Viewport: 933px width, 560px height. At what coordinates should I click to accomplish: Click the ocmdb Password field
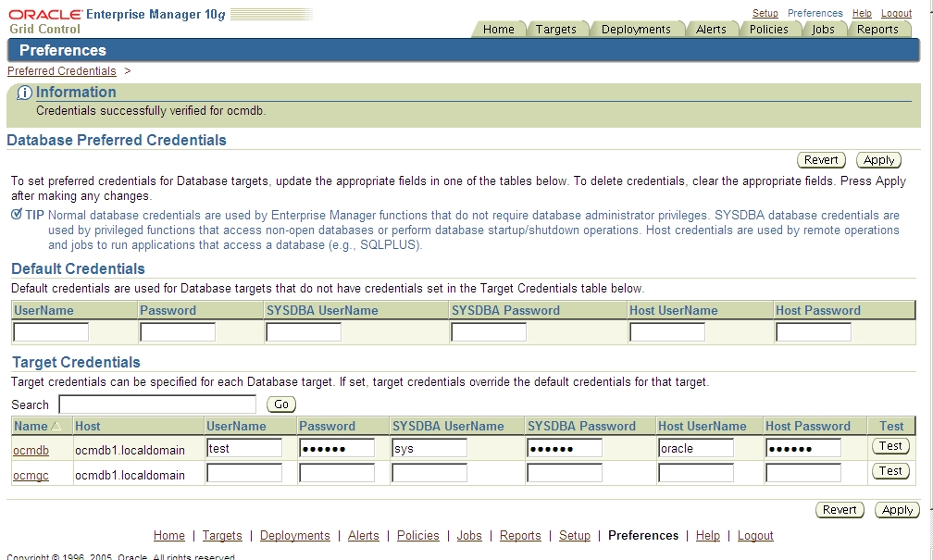(x=337, y=448)
